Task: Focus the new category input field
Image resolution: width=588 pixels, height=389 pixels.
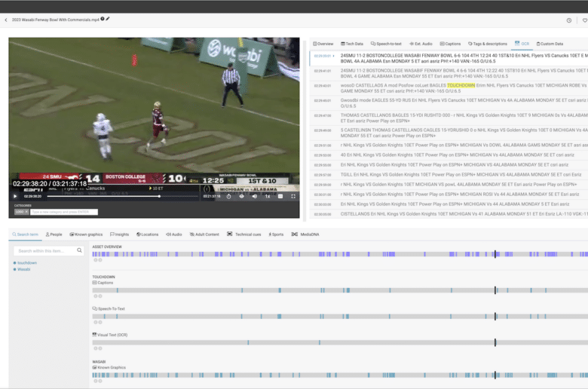Action: (x=64, y=212)
